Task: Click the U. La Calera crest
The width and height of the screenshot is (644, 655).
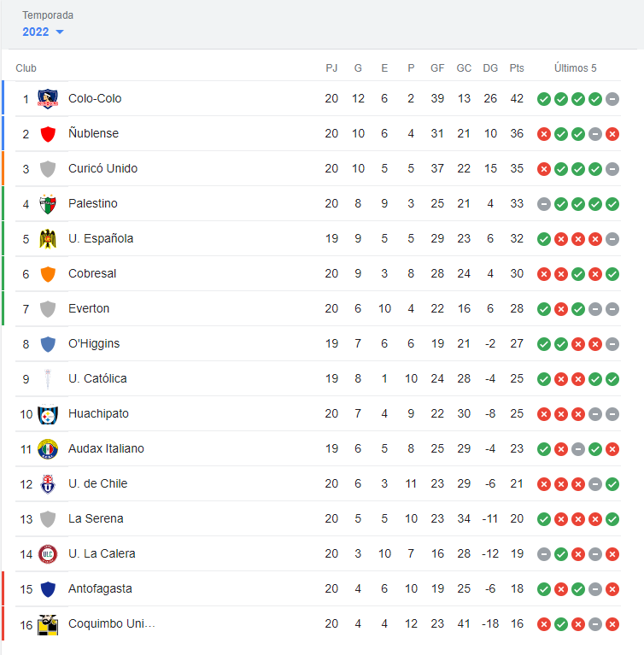Action: tap(48, 554)
